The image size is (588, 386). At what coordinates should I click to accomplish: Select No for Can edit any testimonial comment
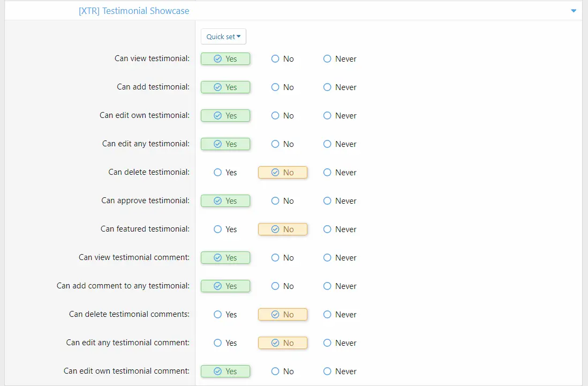point(282,343)
